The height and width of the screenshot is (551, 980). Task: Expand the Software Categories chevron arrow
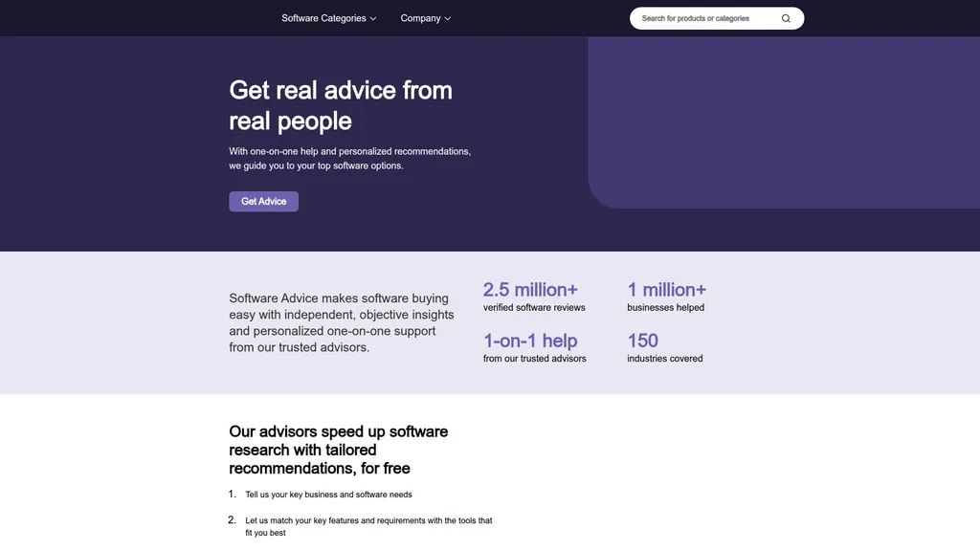pos(373,19)
